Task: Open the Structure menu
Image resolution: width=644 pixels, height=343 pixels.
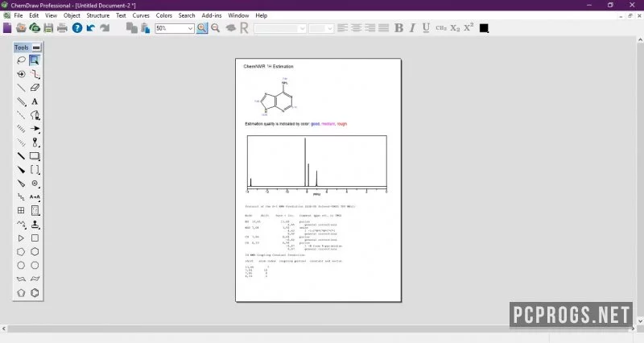Action: point(97,15)
